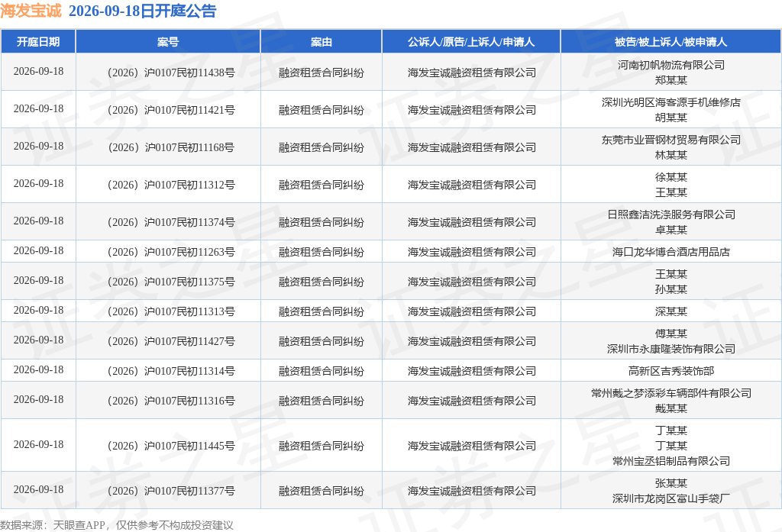
Task: Select case number 沪0107民初11263号
Action: [x=171, y=252]
